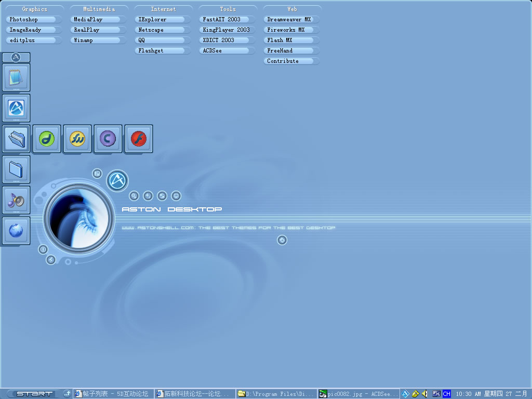Open the blue globe tile in sidebar
The width and height of the screenshot is (532, 399).
(x=16, y=231)
